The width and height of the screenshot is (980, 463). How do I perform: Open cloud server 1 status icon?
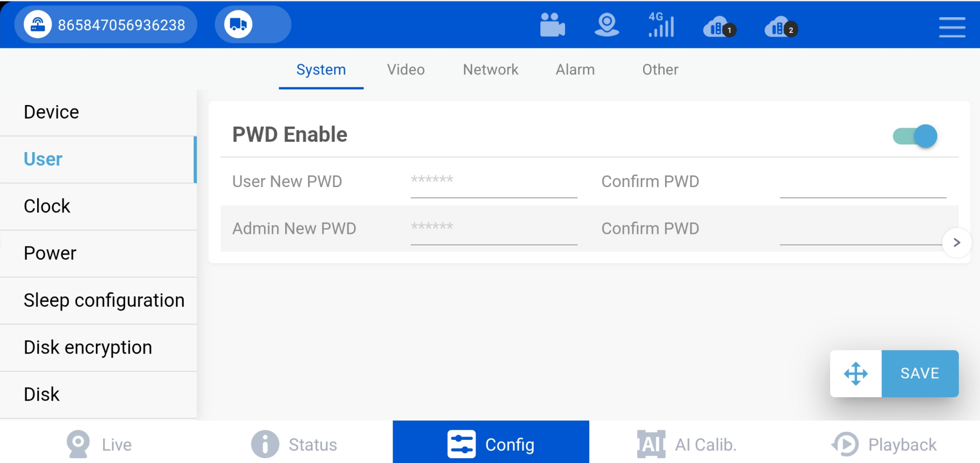(x=720, y=26)
